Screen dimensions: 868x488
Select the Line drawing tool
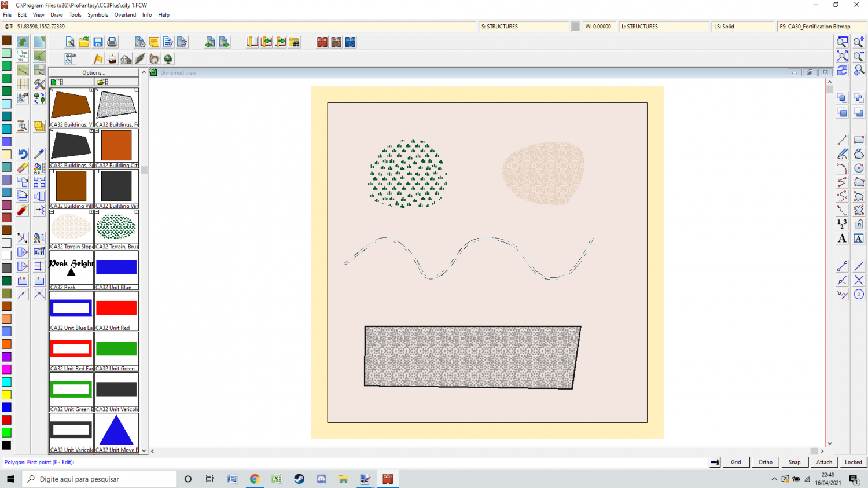(x=843, y=140)
